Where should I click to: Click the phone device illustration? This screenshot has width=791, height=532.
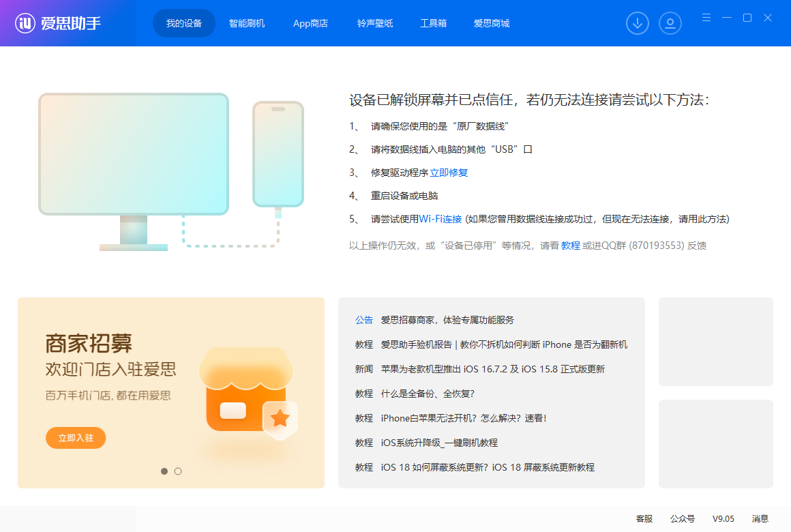point(278,154)
